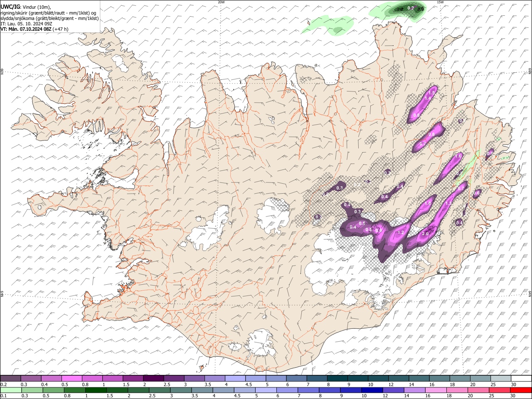This screenshot has height=399, width=532.
Task: Click the bright red 30 rain legend swatch
Action: pos(520,390)
